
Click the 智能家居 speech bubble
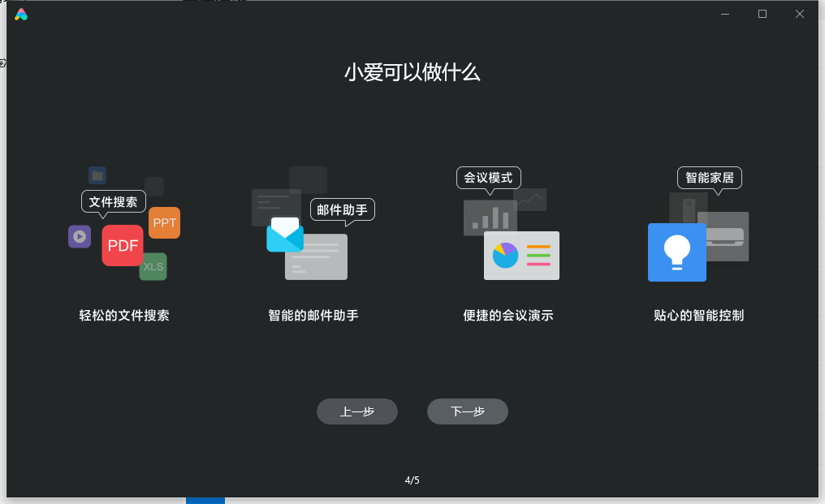click(x=710, y=177)
